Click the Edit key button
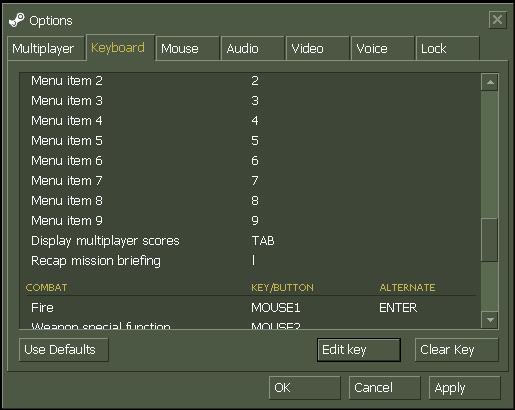 pos(359,350)
